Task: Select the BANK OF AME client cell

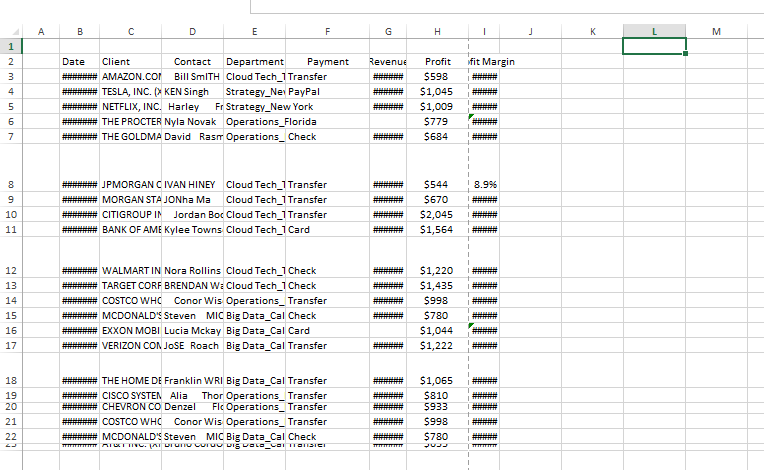Action: click(131, 230)
